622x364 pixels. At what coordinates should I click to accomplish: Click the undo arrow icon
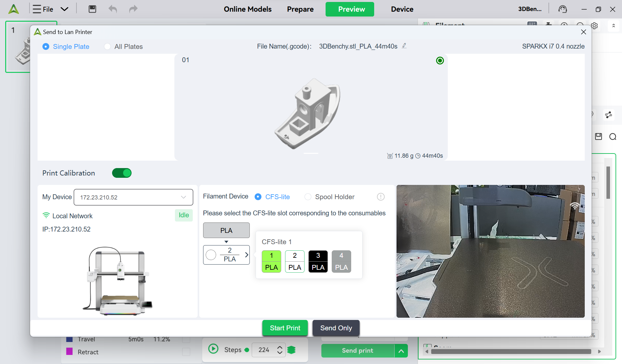click(x=113, y=9)
